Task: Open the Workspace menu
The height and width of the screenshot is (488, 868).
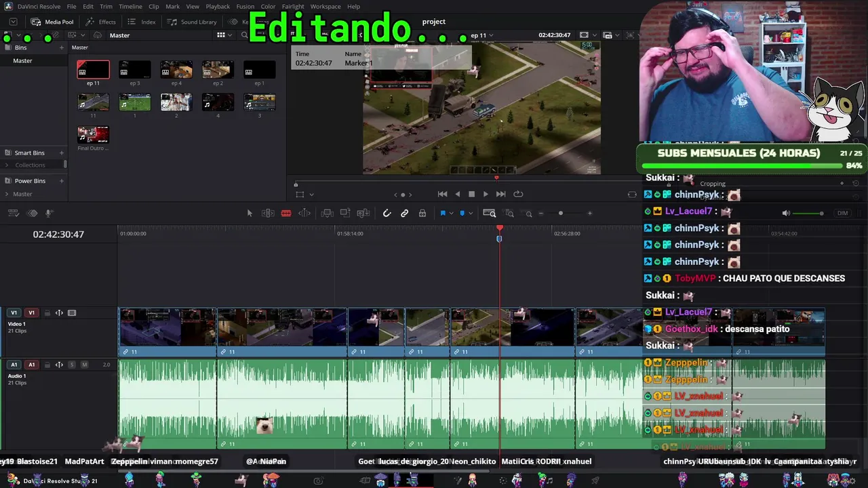Action: pyautogui.click(x=325, y=7)
